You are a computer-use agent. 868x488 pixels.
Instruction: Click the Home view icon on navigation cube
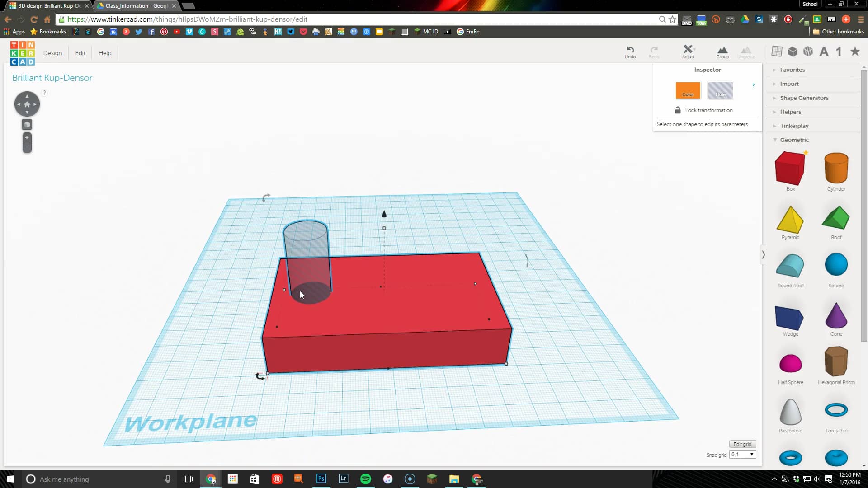coord(27,103)
